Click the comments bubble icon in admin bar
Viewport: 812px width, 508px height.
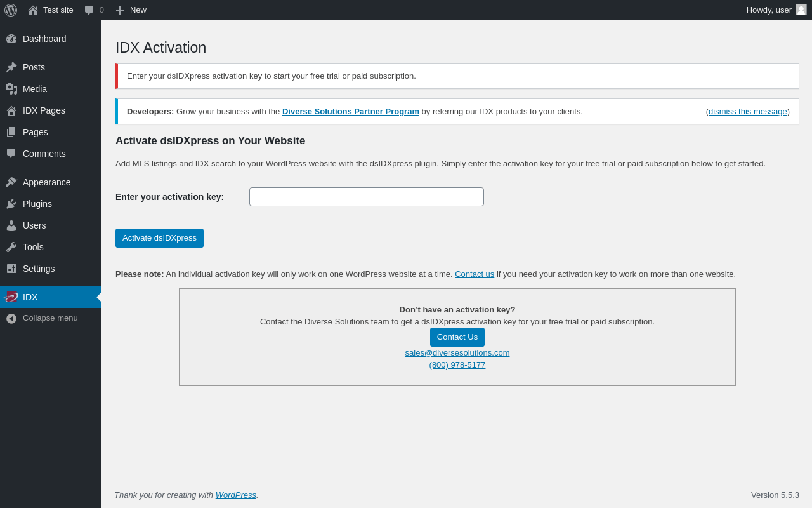pos(89,10)
